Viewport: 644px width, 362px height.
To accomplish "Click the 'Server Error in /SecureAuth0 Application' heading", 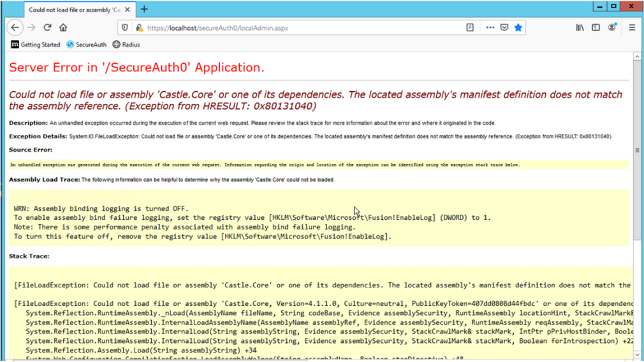I will (136, 68).
